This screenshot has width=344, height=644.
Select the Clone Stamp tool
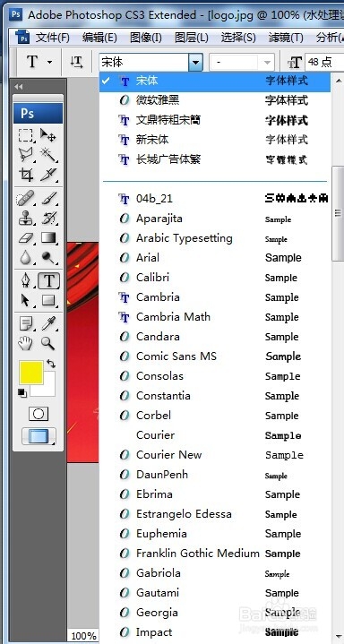(26, 219)
